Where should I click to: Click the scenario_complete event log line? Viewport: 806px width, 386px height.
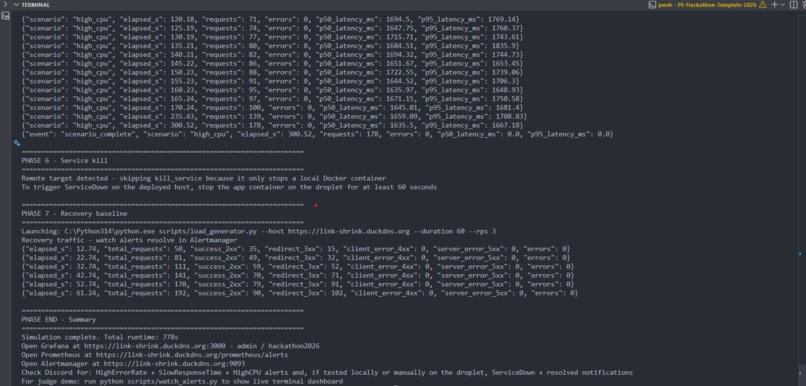point(317,134)
